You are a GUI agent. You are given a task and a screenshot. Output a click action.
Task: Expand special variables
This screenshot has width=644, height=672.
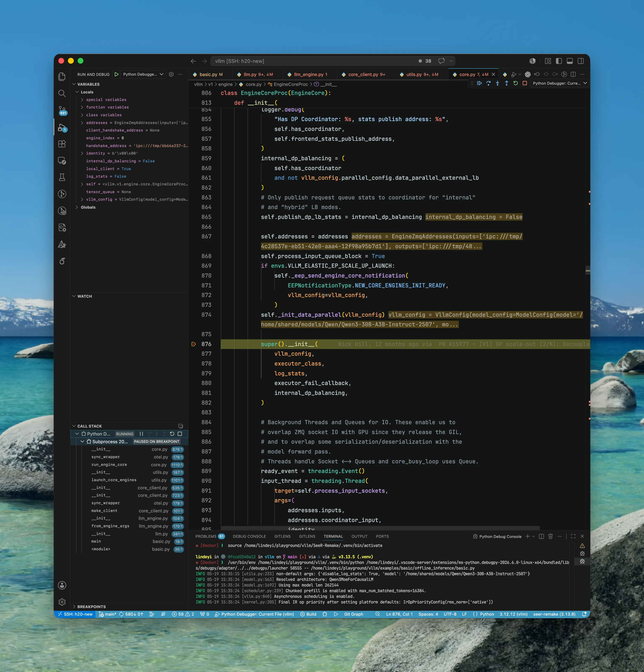point(82,100)
